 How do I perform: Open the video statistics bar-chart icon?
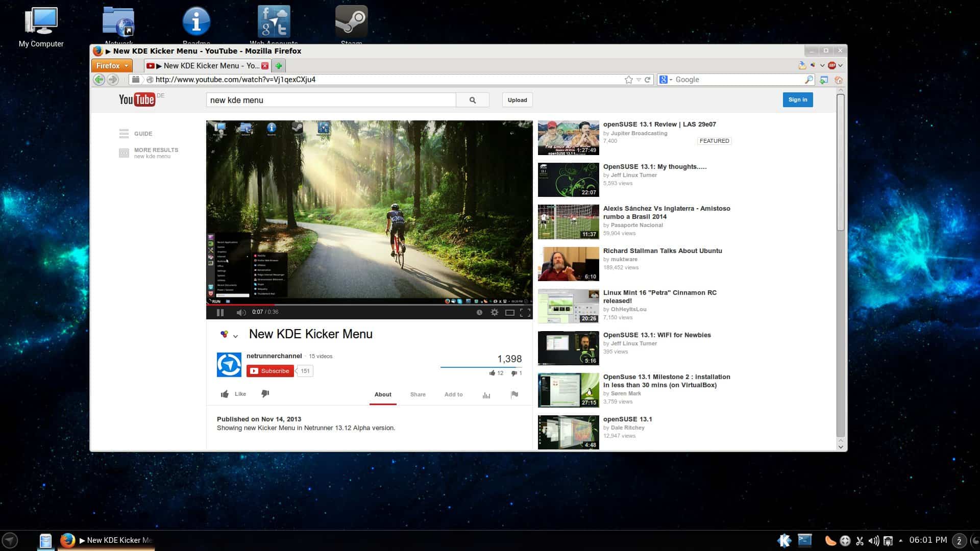pos(486,395)
